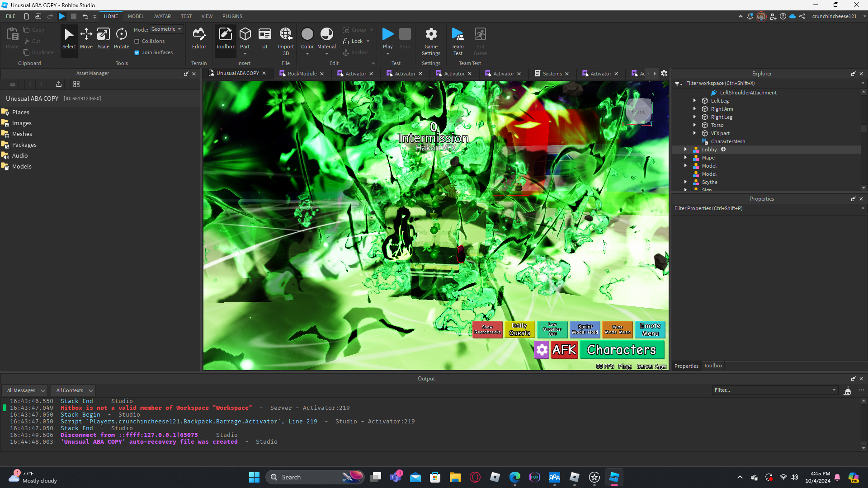The image size is (868, 488).
Task: Toggle Mute Mode Music
Action: [x=618, y=330]
